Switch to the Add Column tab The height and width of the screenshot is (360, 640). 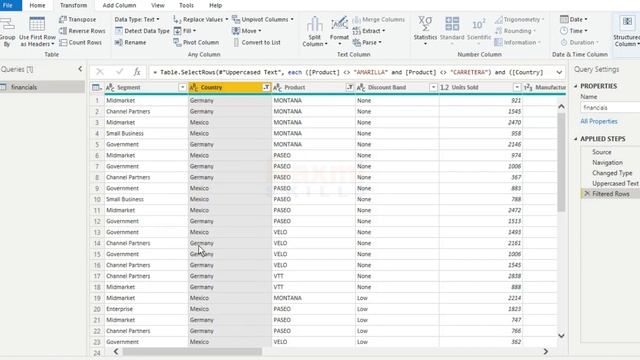pos(119,5)
